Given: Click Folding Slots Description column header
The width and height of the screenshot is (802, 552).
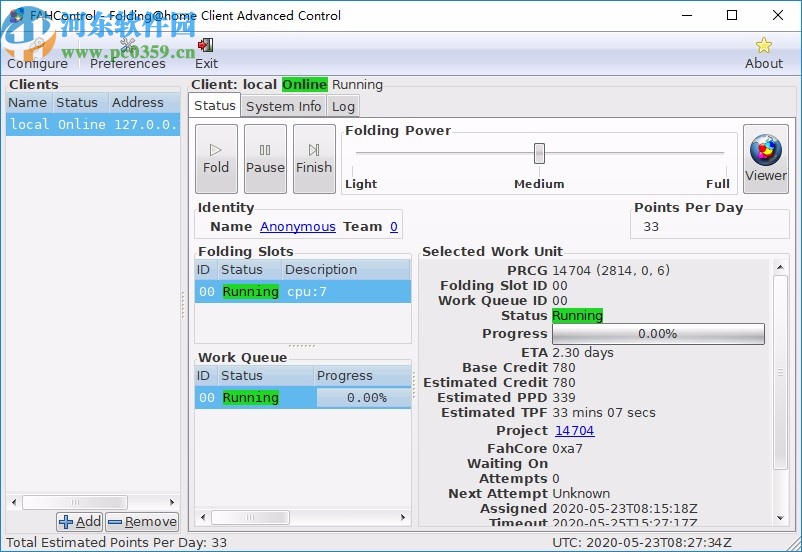Looking at the screenshot, I should coord(346,270).
